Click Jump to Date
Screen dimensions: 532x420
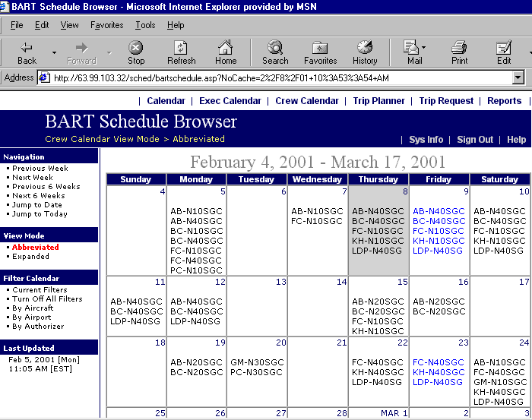pos(37,205)
